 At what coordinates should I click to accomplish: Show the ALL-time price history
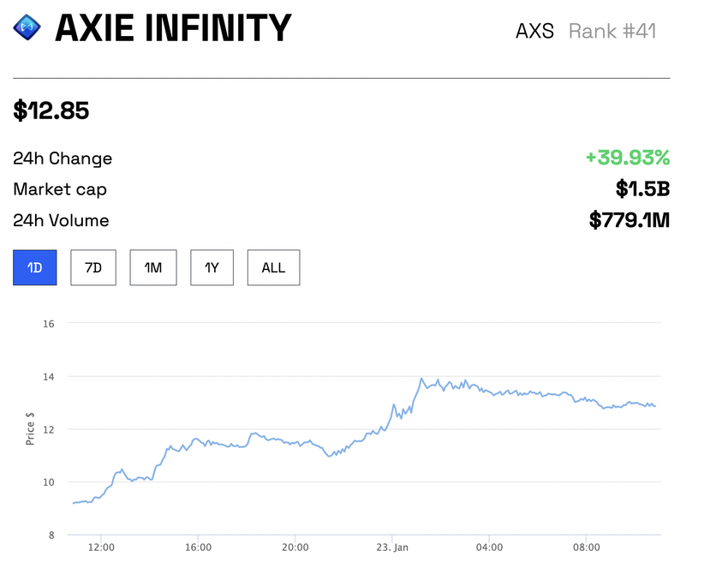pyautogui.click(x=272, y=267)
